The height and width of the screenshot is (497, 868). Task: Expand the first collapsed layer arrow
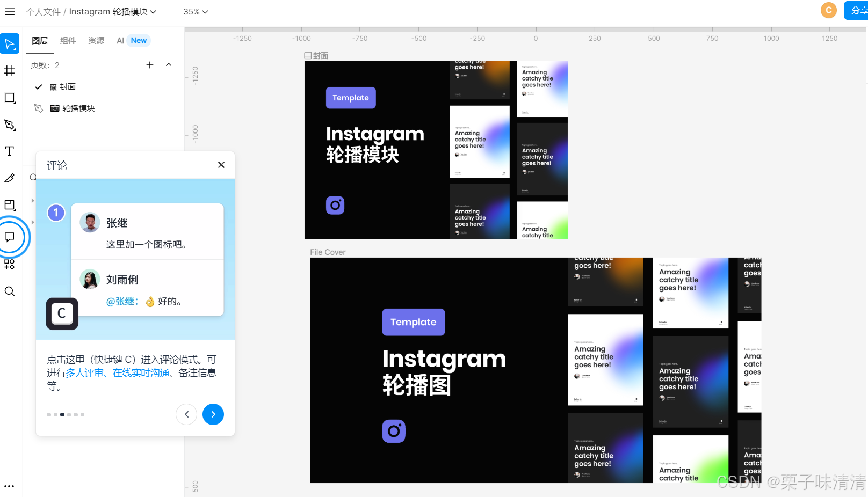[33, 201]
